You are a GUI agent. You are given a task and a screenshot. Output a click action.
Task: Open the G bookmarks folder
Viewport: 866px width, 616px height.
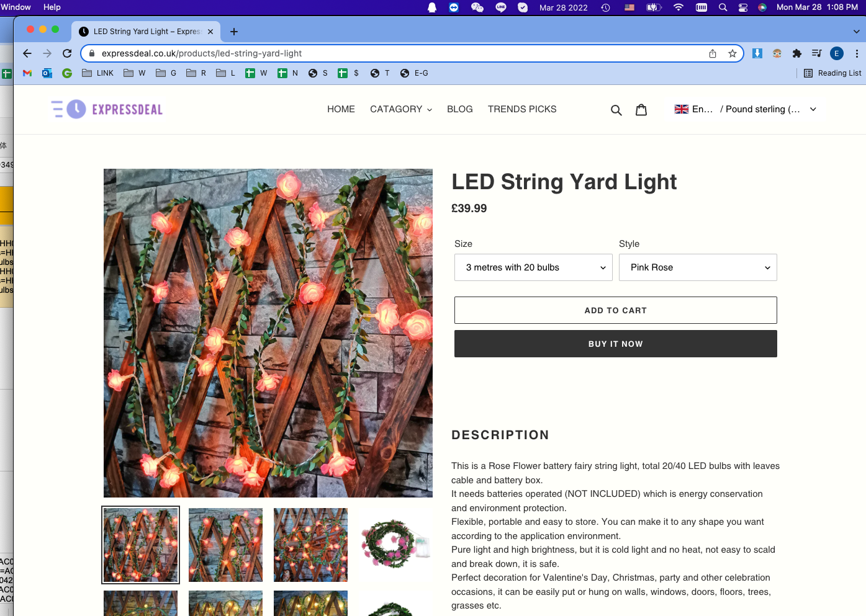pyautogui.click(x=166, y=73)
